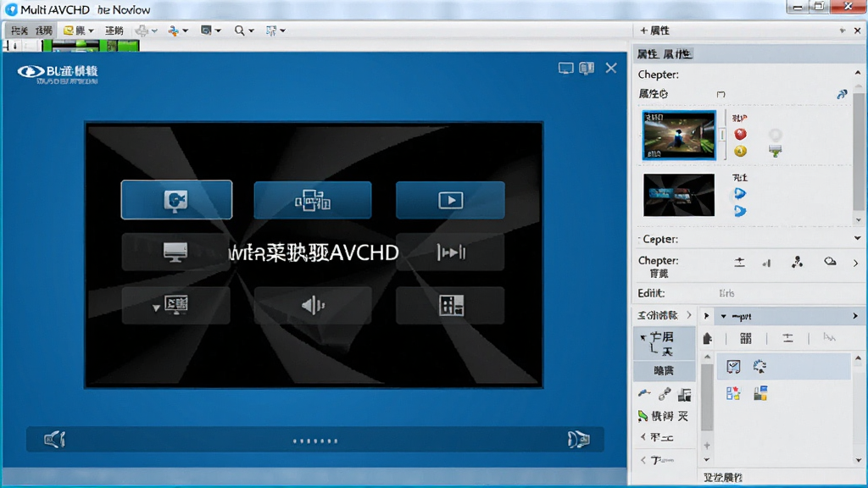Screen dimensions: 868x488
Task: Click the align icon in the Chepter row
Action: pos(739,263)
